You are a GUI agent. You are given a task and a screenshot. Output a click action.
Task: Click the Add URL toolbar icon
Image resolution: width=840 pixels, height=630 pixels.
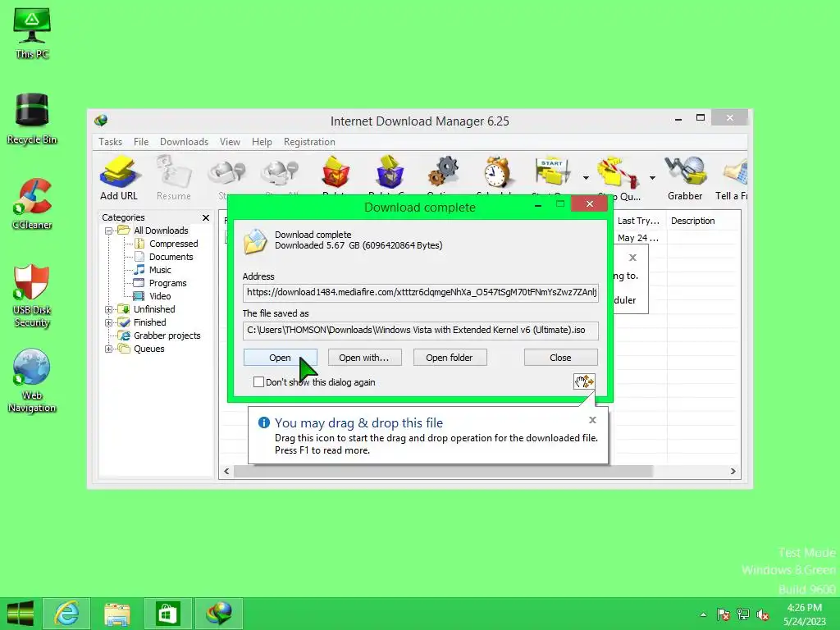tap(119, 178)
